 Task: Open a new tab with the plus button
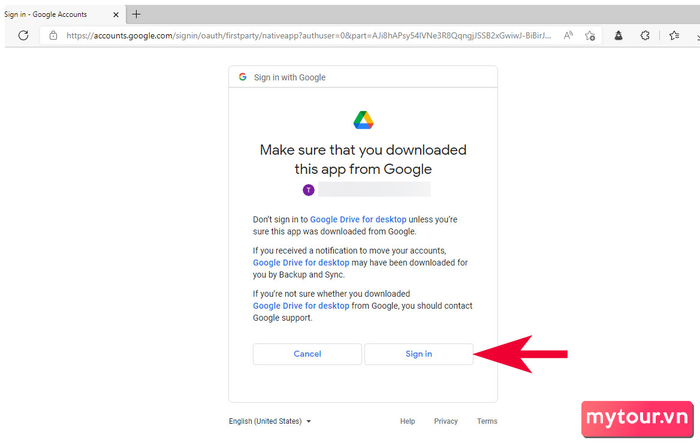click(x=136, y=14)
